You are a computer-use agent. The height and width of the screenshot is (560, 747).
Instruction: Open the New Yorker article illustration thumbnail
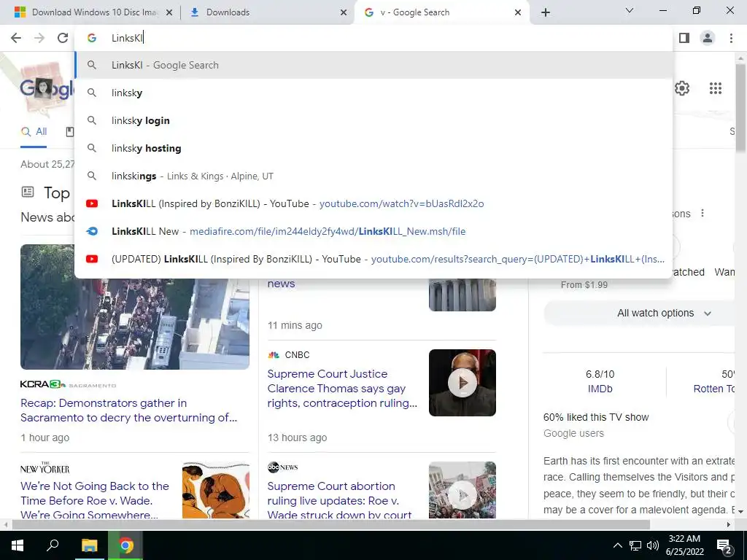[x=215, y=490]
